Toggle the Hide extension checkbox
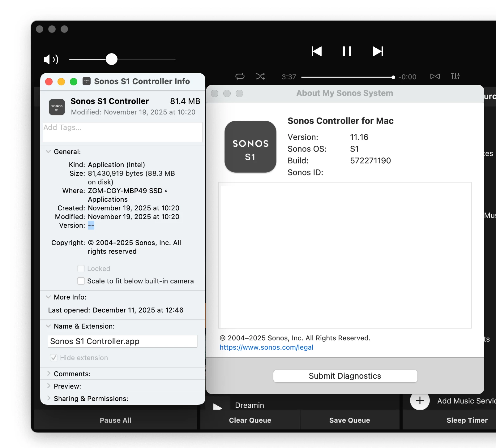This screenshot has height=448, width=496. (54, 358)
